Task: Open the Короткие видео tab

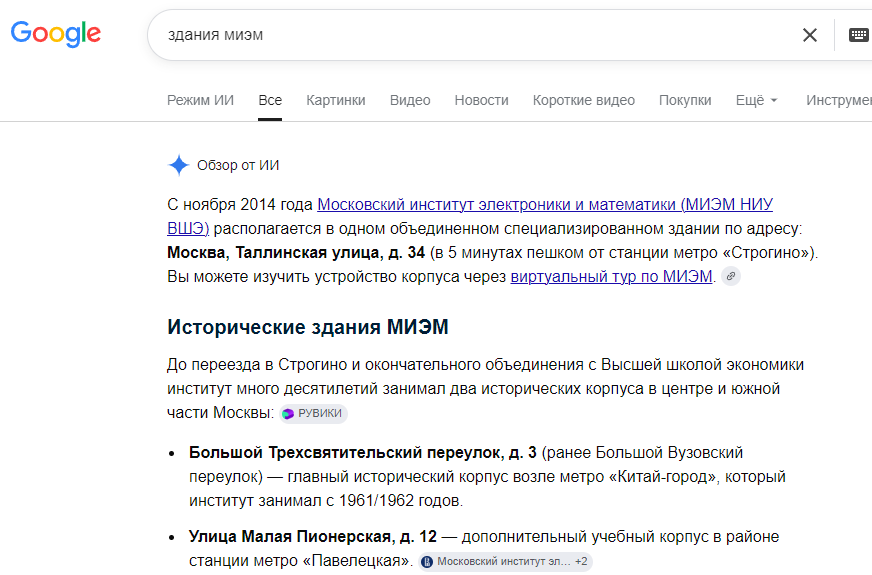Action: [583, 101]
